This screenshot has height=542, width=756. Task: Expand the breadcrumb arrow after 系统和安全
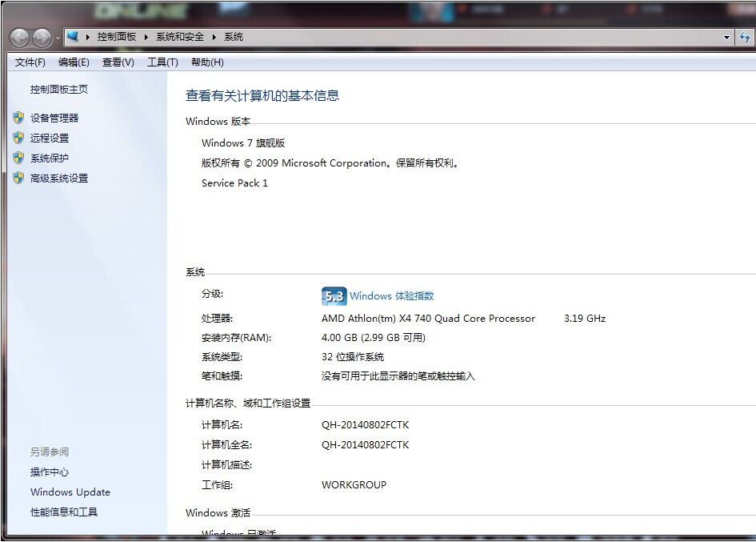(214, 37)
